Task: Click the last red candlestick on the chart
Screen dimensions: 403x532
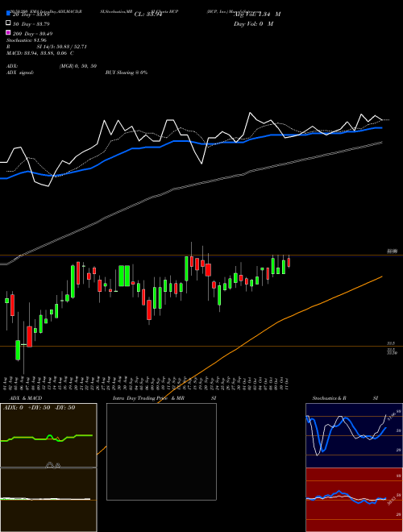Action: 289,262
